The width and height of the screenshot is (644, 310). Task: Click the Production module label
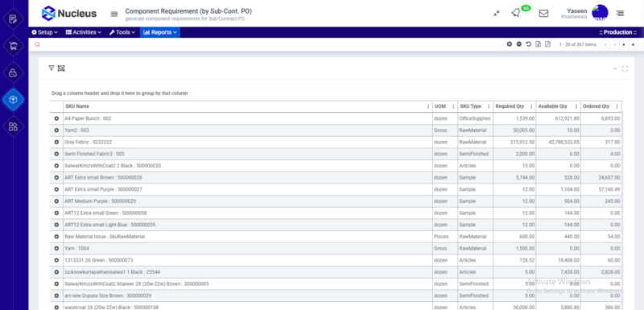pyautogui.click(x=617, y=32)
